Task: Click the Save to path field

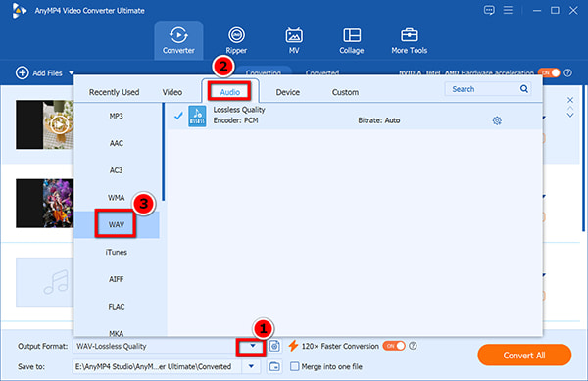Action: pos(158,366)
